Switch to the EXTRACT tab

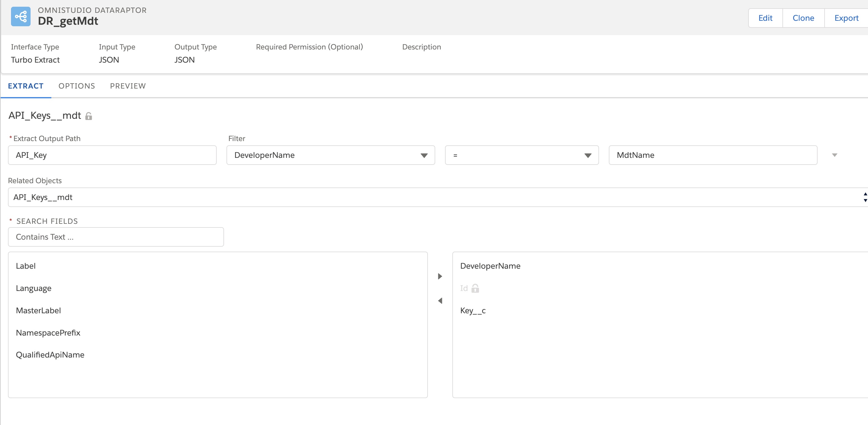pyautogui.click(x=26, y=86)
